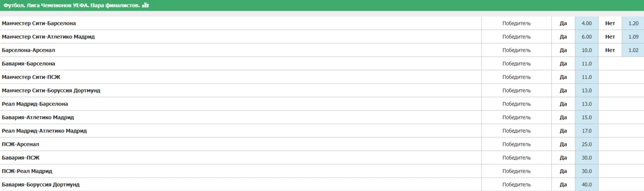Click 13.0 odds for Real Madrid-Barcelona
This screenshot has height=191, width=644.
(x=587, y=104)
